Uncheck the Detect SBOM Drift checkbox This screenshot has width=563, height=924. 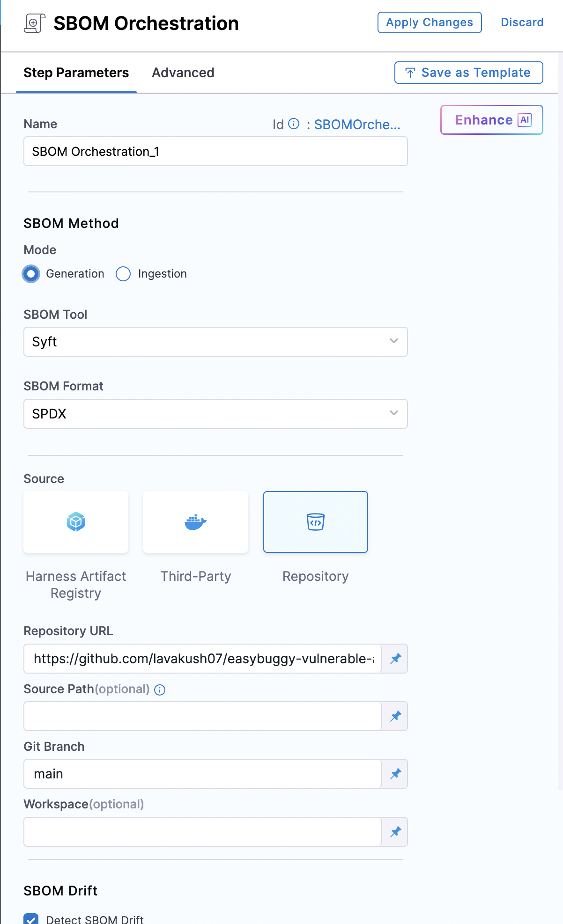coord(31,918)
